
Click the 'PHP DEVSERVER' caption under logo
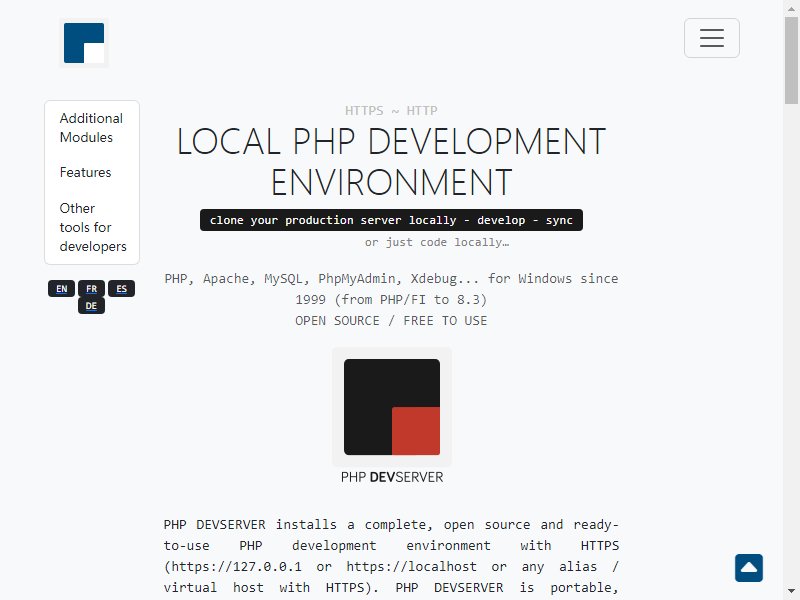pos(392,477)
